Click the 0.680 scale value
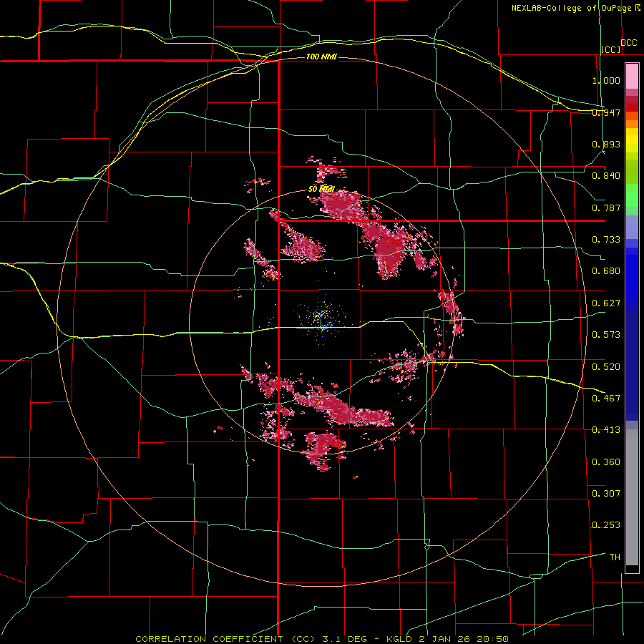644x644 pixels. 606,271
